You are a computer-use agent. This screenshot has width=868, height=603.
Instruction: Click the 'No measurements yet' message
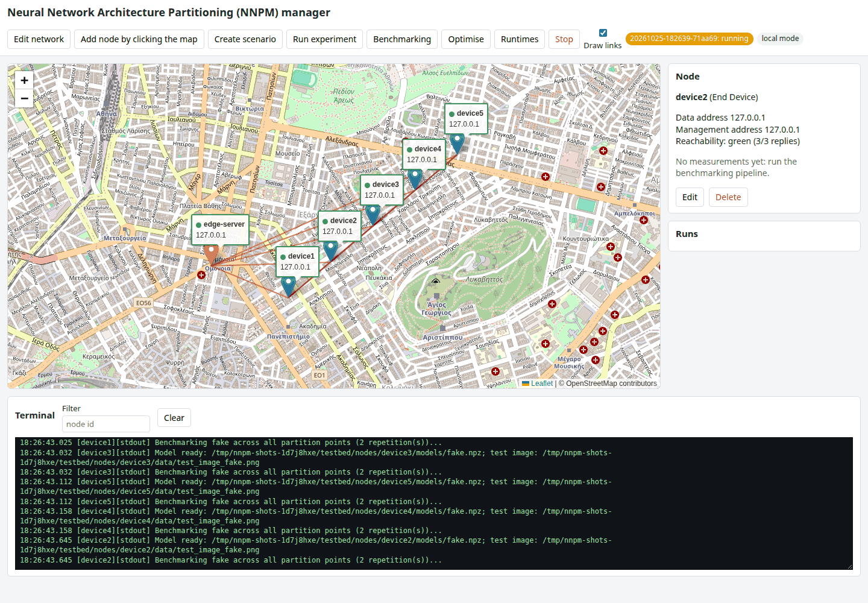pos(736,167)
